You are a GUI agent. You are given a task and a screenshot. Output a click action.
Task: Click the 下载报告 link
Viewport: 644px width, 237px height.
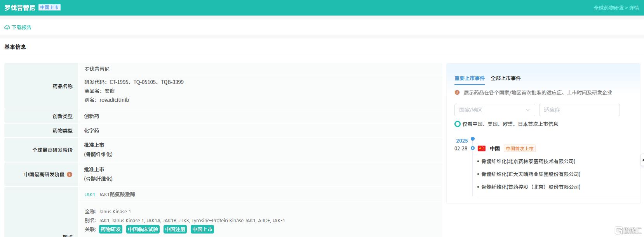pyautogui.click(x=22, y=28)
